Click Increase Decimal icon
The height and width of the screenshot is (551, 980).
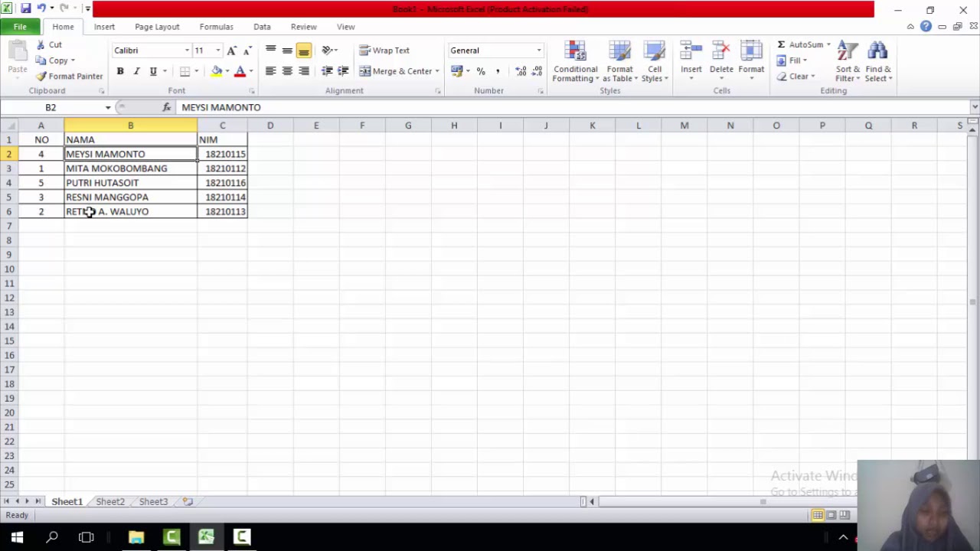[x=521, y=71]
